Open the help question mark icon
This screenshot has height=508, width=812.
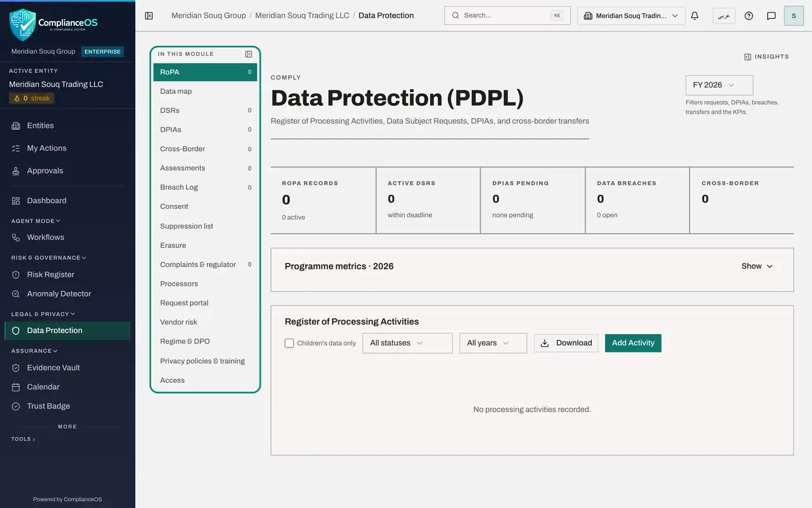[x=749, y=16]
